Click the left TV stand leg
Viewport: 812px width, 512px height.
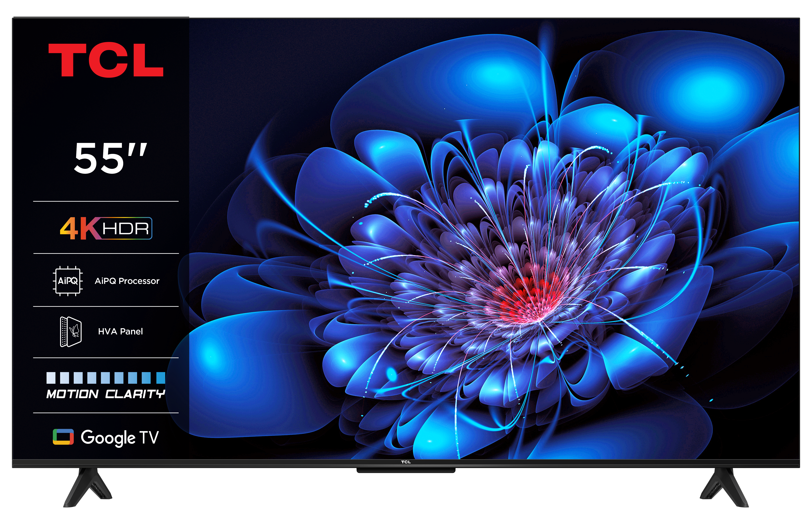pos(88,487)
